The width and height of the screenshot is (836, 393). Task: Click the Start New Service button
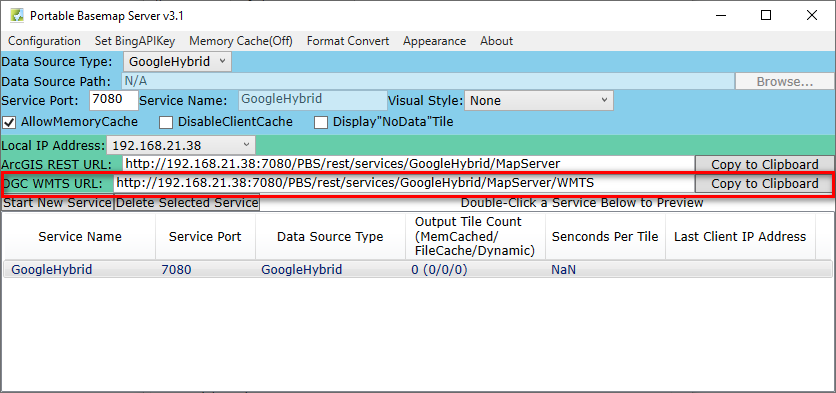pyautogui.click(x=58, y=203)
